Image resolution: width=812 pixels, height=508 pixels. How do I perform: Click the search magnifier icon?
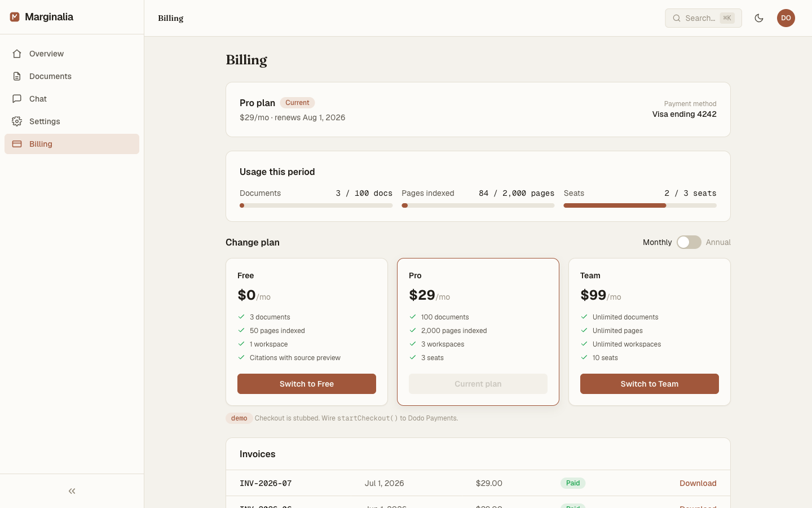click(x=677, y=18)
